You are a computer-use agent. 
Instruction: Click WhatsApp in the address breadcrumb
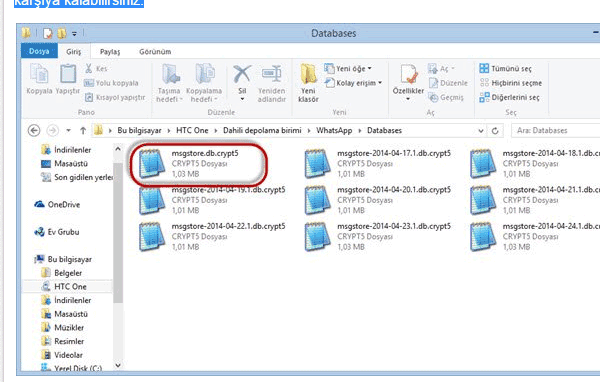(x=334, y=131)
